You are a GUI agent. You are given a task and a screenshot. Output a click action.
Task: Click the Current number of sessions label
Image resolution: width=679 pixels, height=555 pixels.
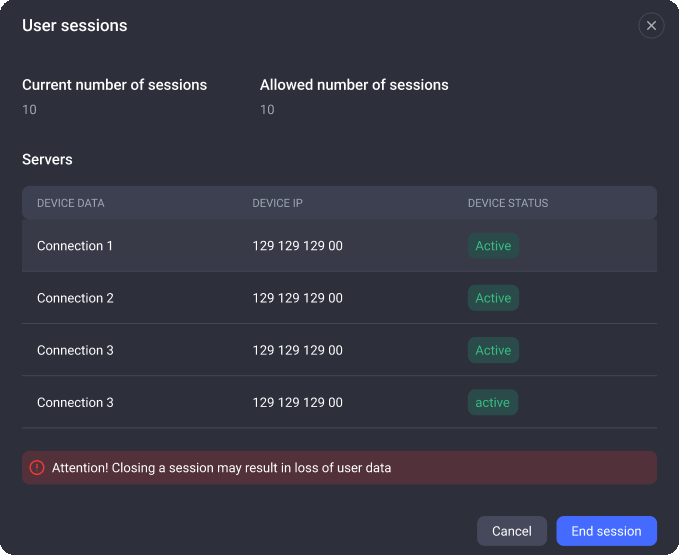coord(114,85)
